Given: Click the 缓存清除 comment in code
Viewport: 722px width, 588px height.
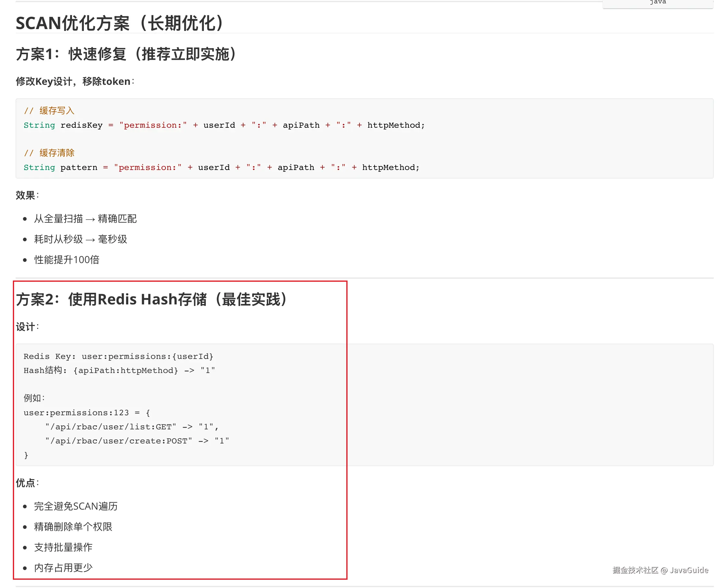Looking at the screenshot, I should pos(49,153).
